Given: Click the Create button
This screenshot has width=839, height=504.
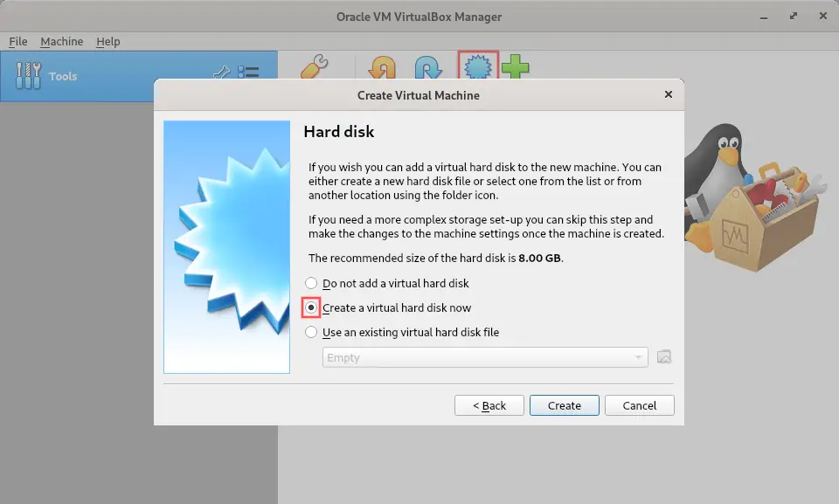Looking at the screenshot, I should [x=565, y=405].
